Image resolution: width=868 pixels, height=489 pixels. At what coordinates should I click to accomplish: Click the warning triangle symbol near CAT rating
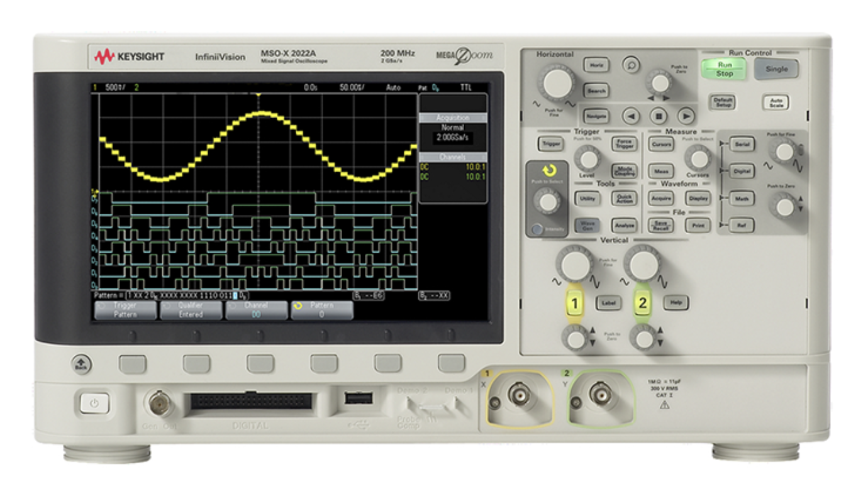point(664,405)
